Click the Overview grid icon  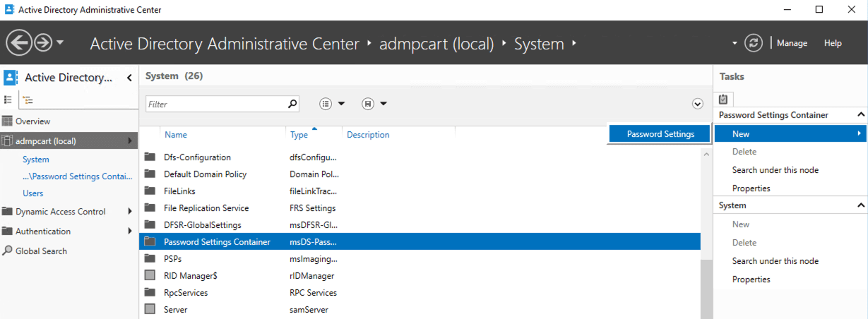pyautogui.click(x=8, y=121)
